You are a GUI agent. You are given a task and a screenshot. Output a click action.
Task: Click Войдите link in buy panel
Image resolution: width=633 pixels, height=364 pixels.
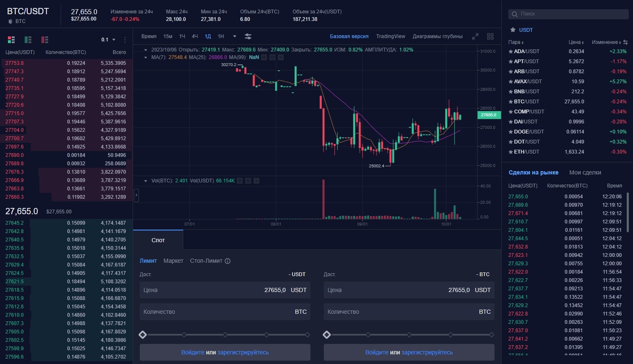point(193,352)
